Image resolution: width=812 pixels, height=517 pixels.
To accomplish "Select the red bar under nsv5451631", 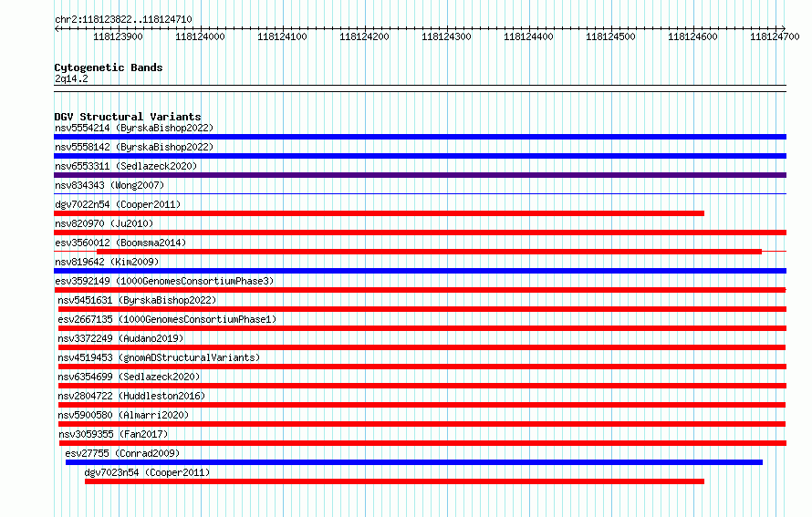I will [x=422, y=309].
